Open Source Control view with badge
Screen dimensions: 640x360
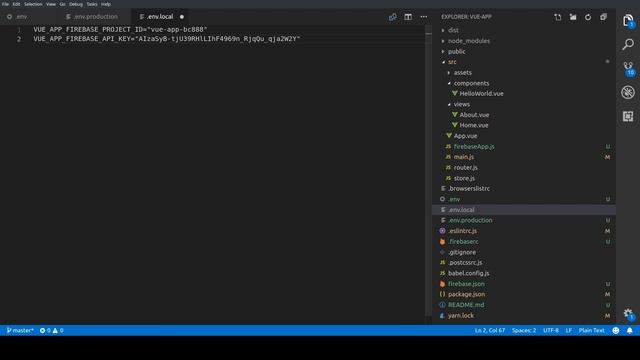tap(629, 68)
